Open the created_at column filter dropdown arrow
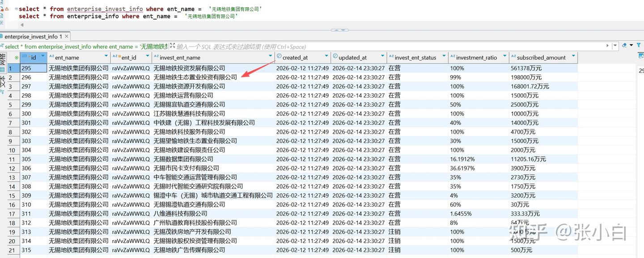644x258 pixels. tap(326, 56)
